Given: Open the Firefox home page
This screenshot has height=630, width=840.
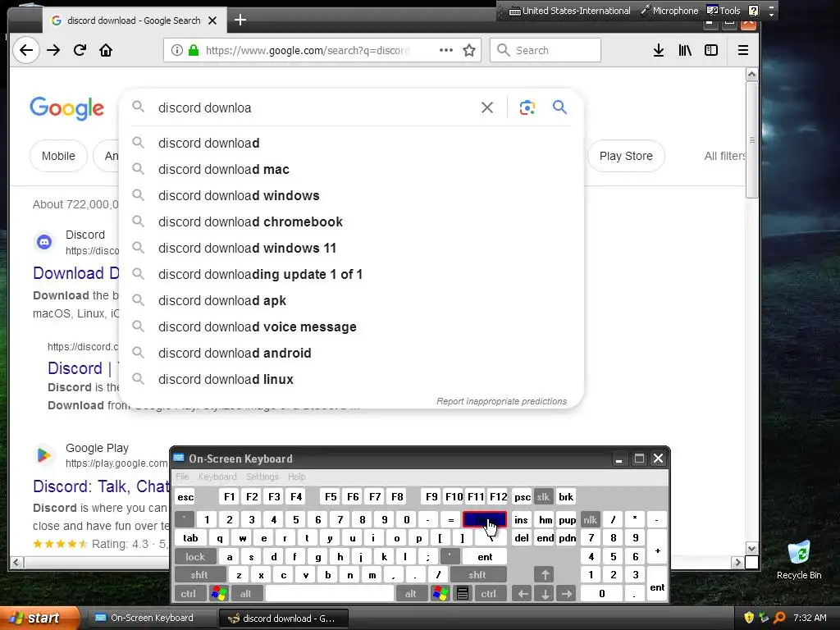Looking at the screenshot, I should pyautogui.click(x=106, y=50).
